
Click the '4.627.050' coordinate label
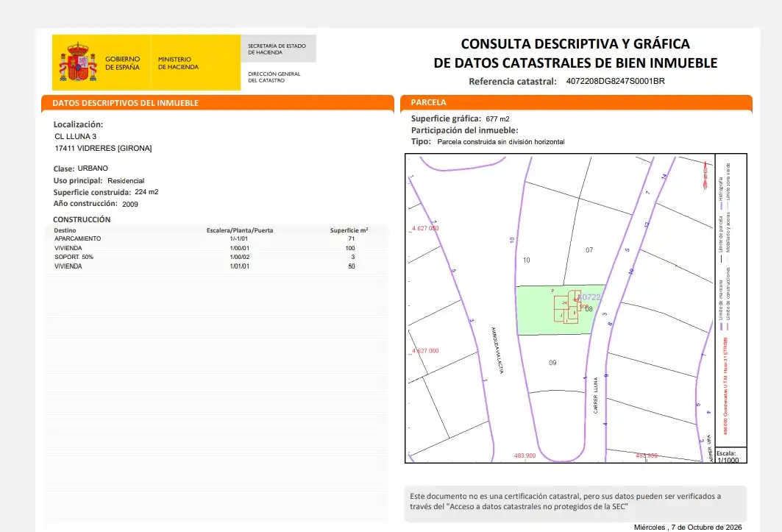pos(425,228)
